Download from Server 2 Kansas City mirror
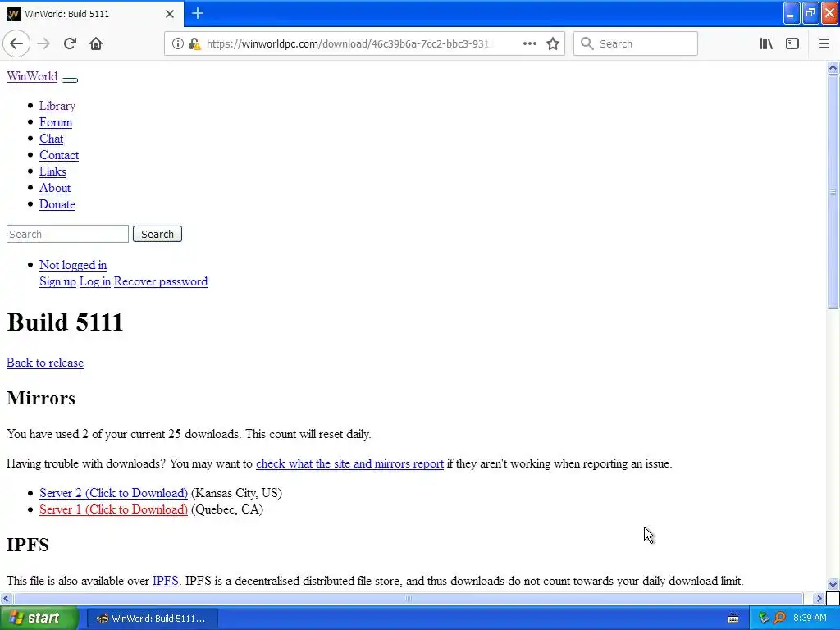This screenshot has height=630, width=840. [113, 493]
